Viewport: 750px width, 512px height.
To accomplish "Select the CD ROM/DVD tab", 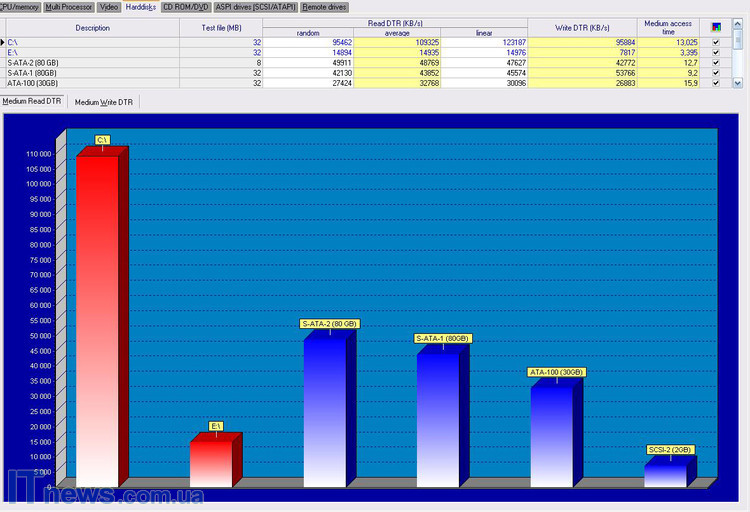I will pyautogui.click(x=185, y=7).
